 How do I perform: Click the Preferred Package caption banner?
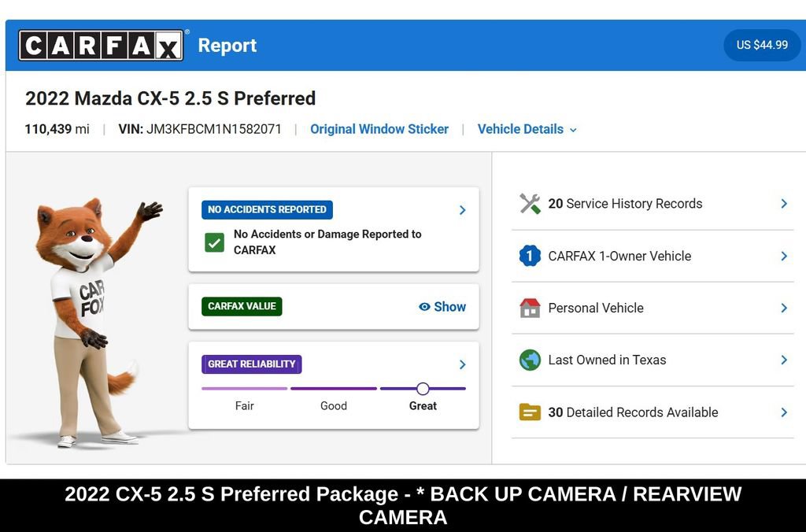(x=403, y=505)
